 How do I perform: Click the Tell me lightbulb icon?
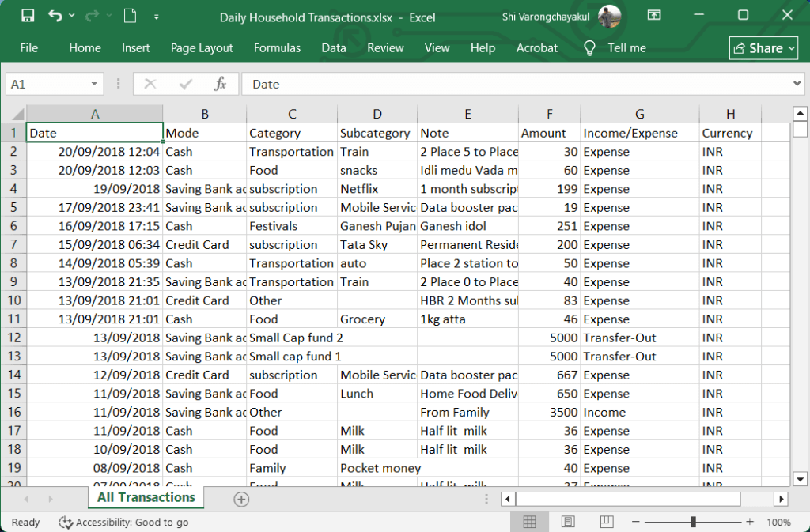(589, 48)
